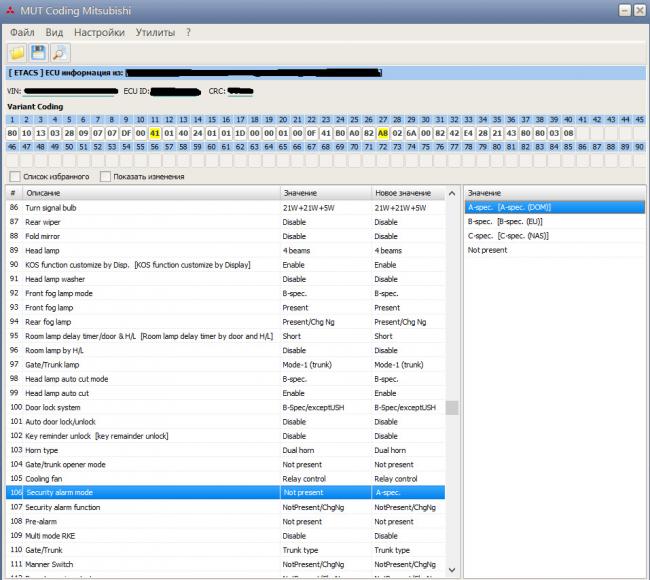Choose 'C-spec. [C-spec. (NAS)]' value option
Viewport: 650px width, 580px height.
pos(509,235)
